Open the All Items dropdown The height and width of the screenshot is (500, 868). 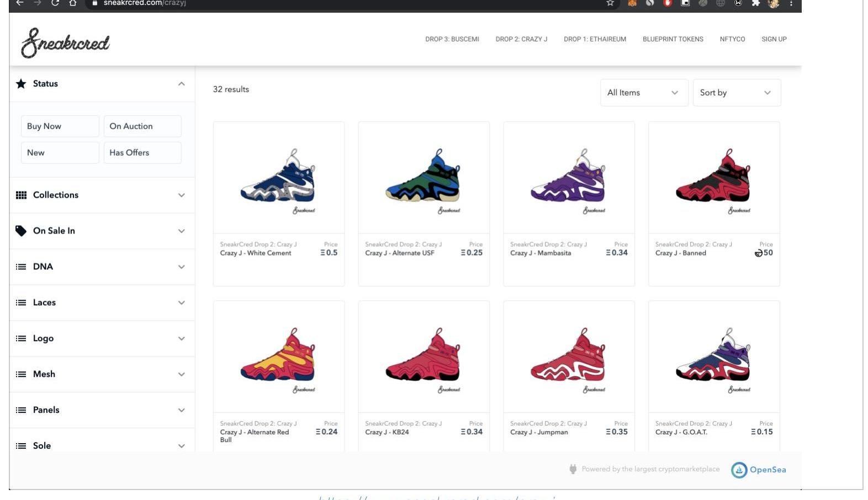(644, 93)
